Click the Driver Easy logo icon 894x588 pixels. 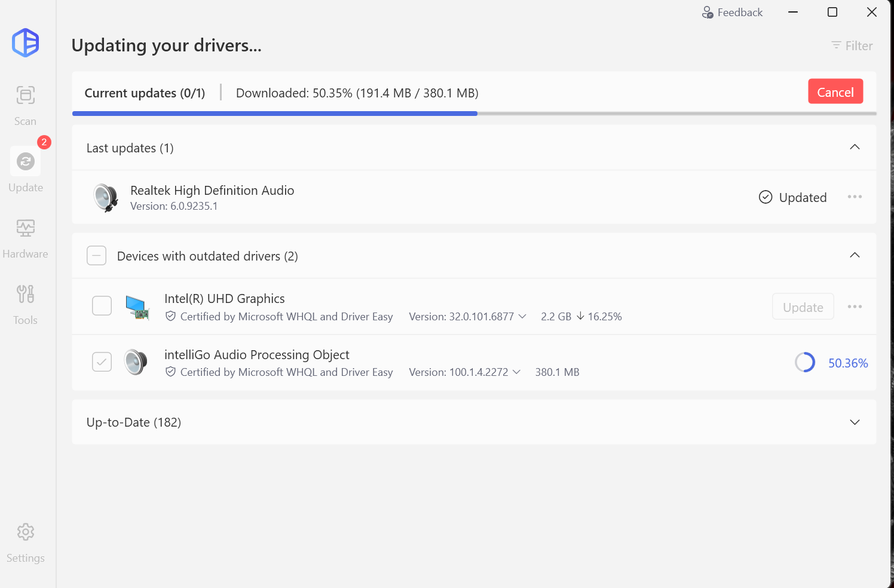(x=26, y=42)
